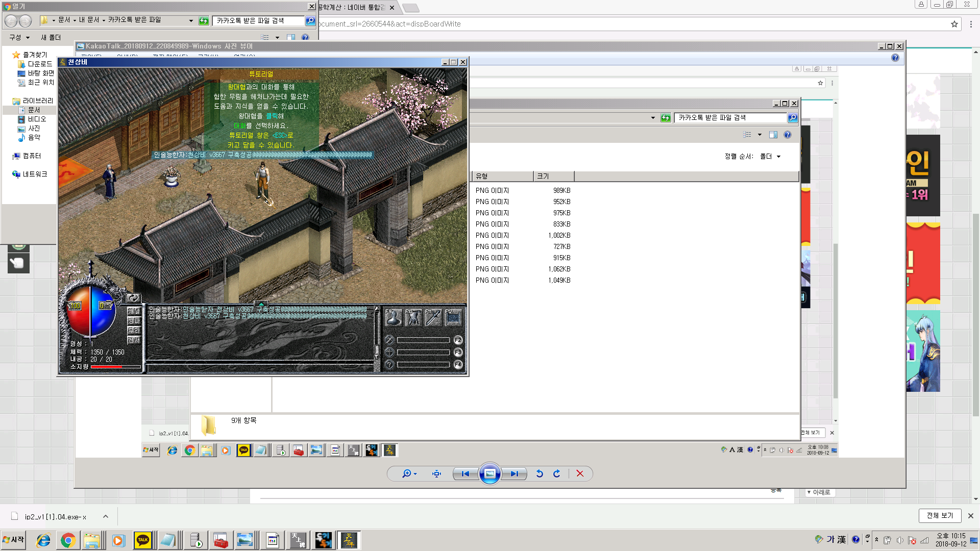
Task: Open Internet Explorer taskbar icon
Action: (43, 540)
